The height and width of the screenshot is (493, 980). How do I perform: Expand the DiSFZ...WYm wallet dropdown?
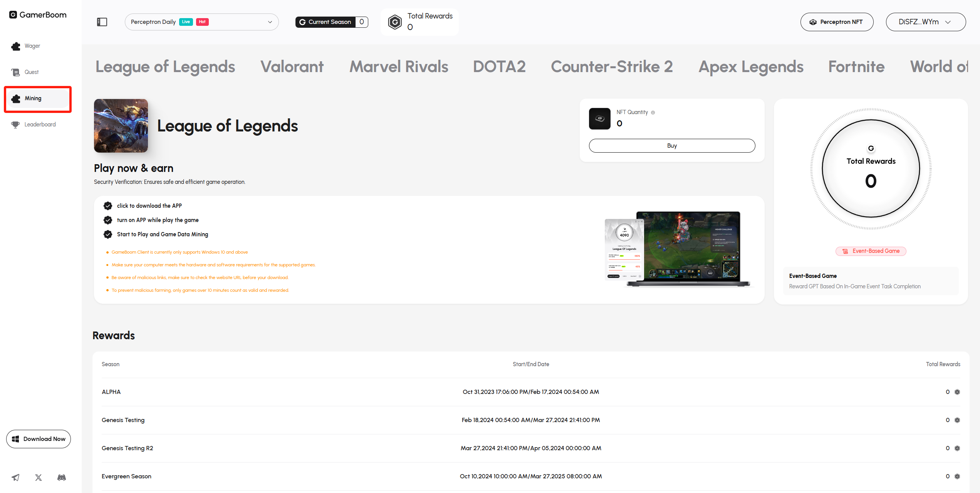[x=926, y=22]
